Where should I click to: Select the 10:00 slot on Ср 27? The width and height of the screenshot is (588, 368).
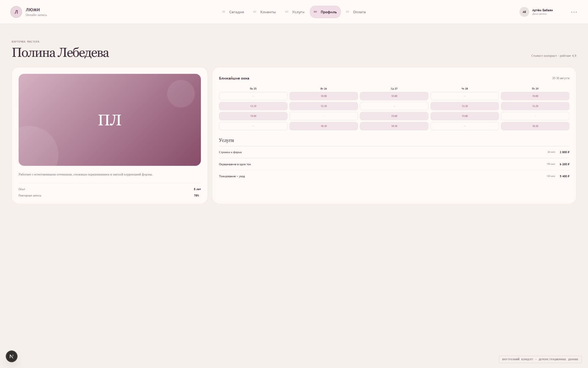point(394,96)
